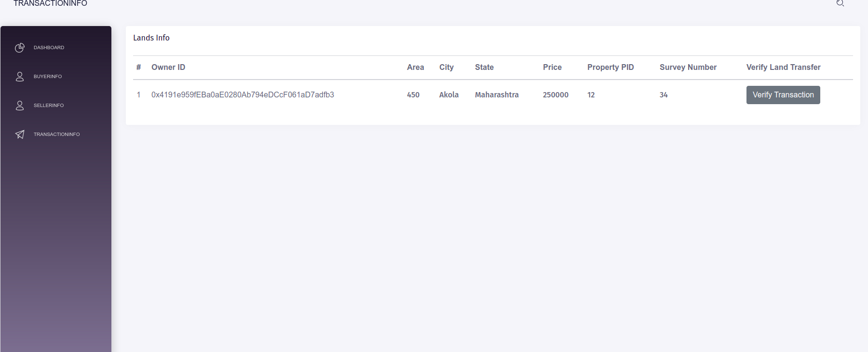Open the DASHBOARD sidebar menu item
868x352 pixels.
pos(56,48)
